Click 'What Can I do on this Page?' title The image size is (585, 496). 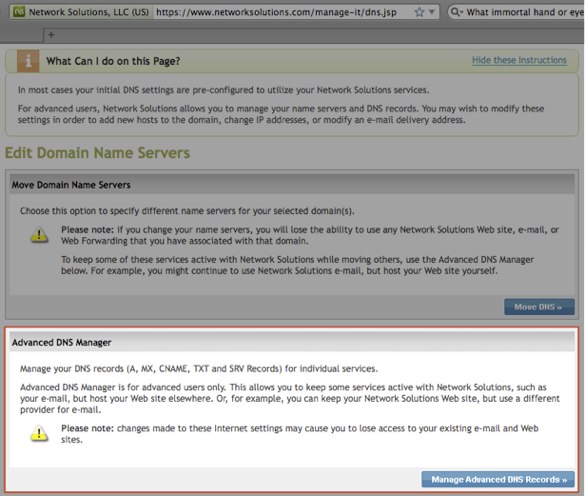click(113, 61)
